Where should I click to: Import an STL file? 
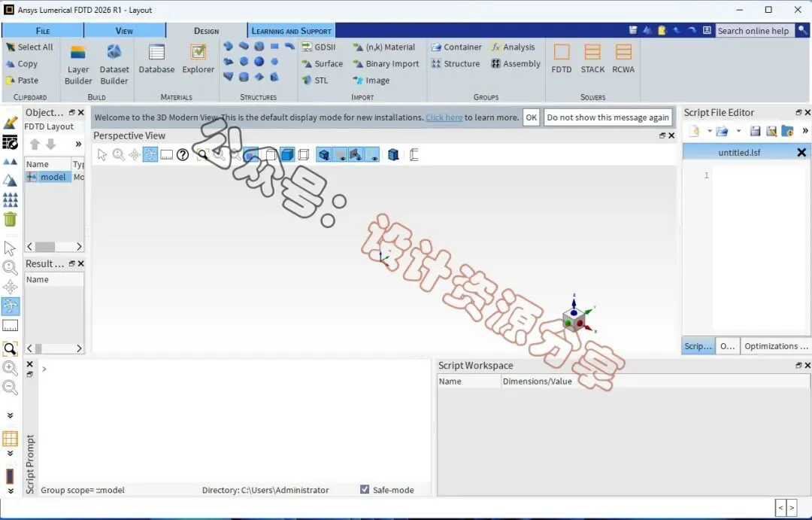point(315,81)
